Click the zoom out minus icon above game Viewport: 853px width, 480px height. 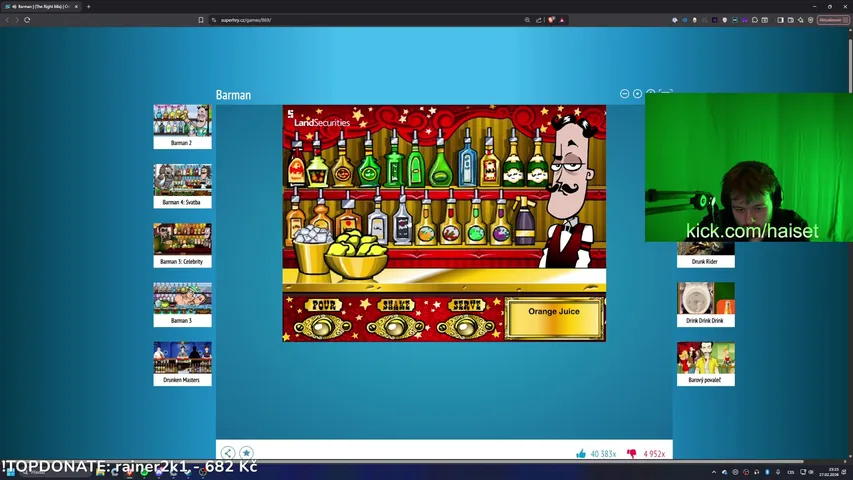(625, 94)
